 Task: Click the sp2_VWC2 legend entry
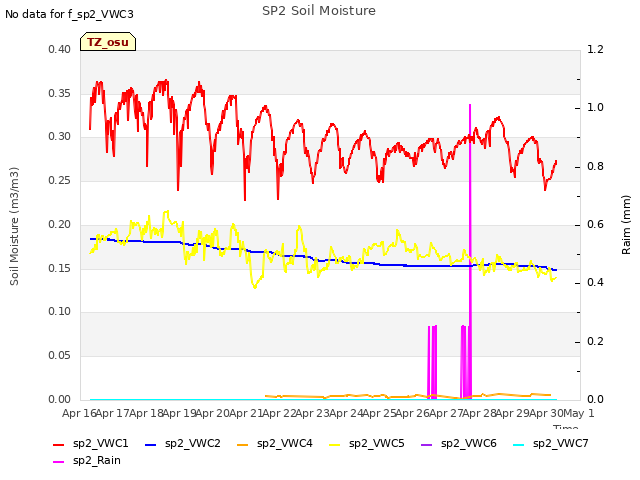183,444
